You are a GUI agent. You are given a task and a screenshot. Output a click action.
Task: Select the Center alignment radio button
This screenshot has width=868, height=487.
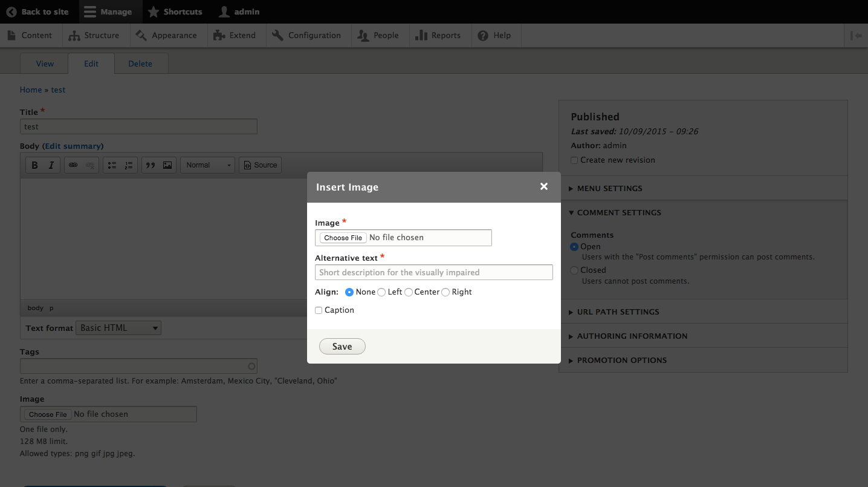[409, 292]
